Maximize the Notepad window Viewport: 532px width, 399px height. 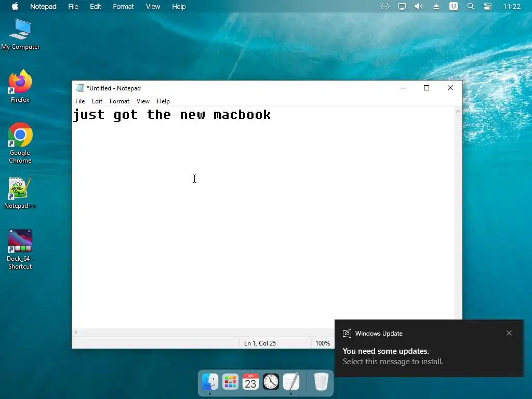point(427,88)
